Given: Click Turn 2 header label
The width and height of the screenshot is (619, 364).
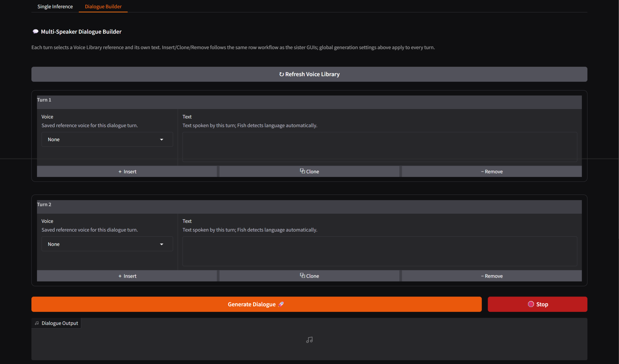Looking at the screenshot, I should tap(44, 204).
